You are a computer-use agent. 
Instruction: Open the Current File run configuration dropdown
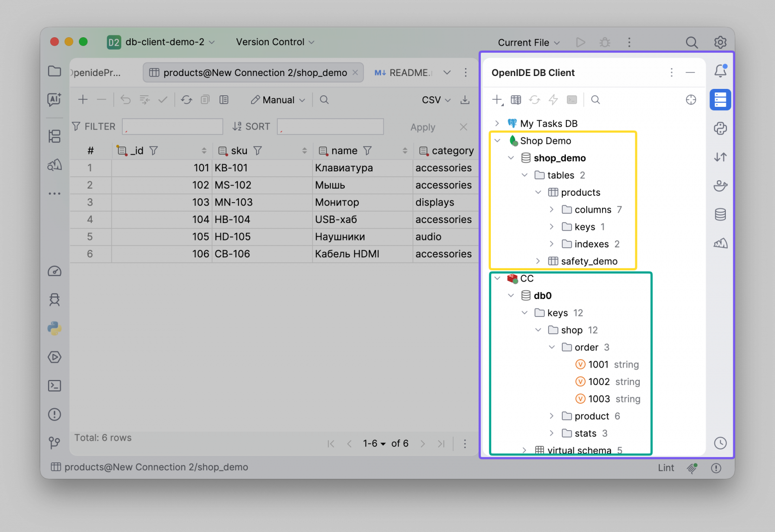tap(529, 43)
